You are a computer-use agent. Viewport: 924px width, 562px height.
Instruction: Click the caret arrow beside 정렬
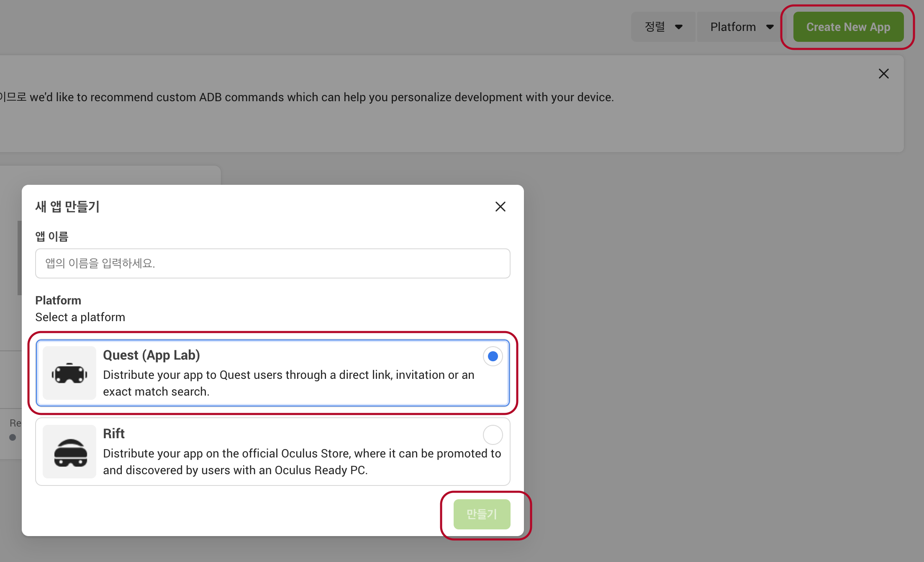[679, 27]
